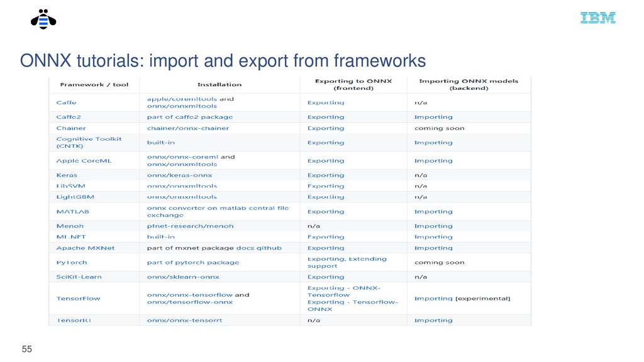Open the Importing tutorial for Menoh
This screenshot has height=362, width=644.
433,226
